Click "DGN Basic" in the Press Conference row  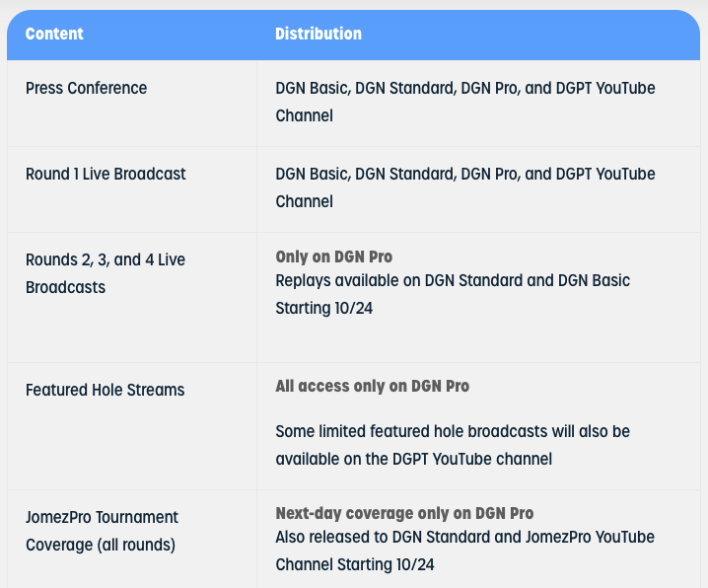tap(311, 88)
